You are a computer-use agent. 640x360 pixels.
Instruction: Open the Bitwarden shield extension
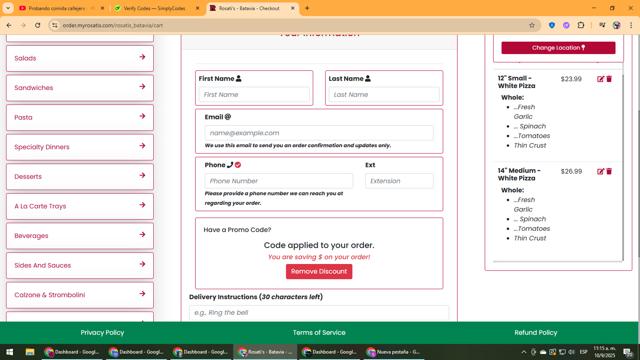click(x=552, y=25)
